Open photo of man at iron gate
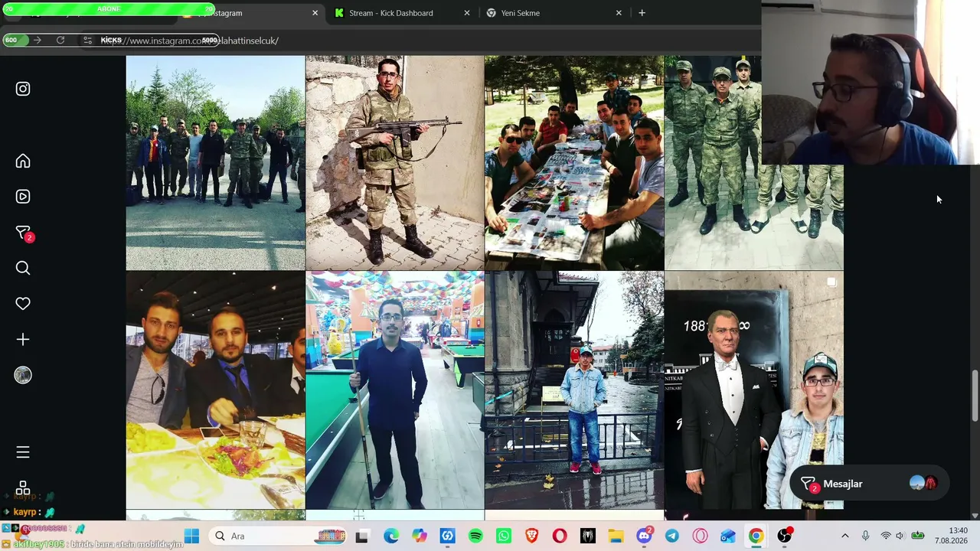980x551 pixels. pyautogui.click(x=574, y=390)
